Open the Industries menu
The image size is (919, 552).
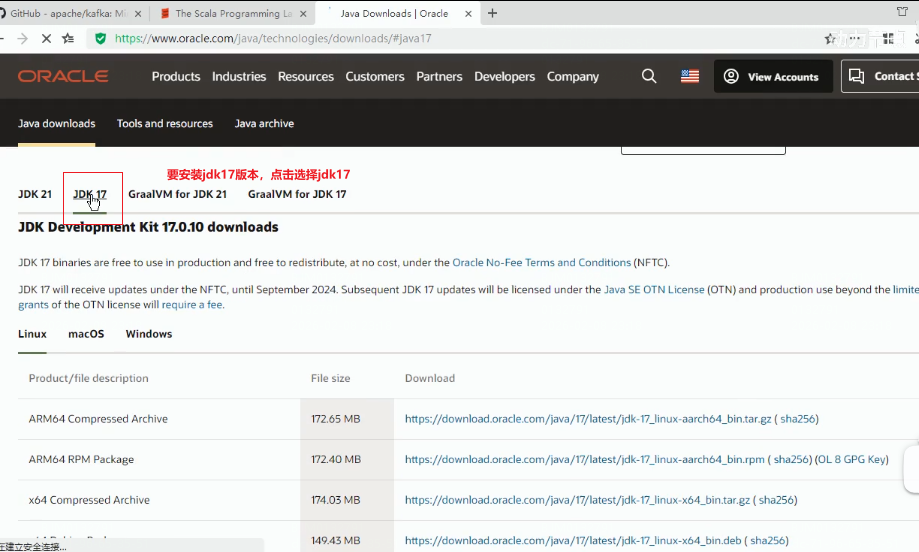coord(239,77)
